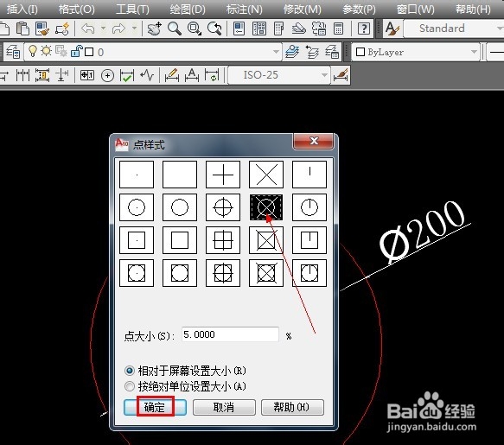Open the Tool Palettes window icon
The image size is (504, 445).
(x=278, y=29)
